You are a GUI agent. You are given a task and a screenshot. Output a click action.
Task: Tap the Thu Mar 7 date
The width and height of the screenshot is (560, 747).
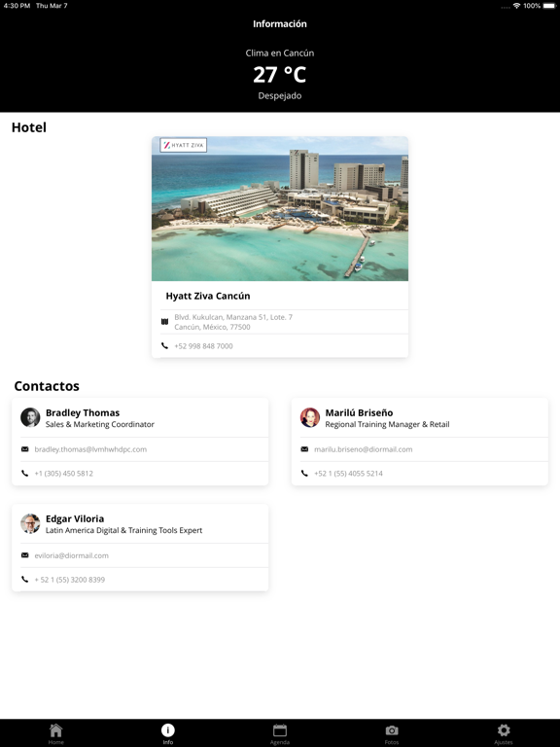(52, 6)
